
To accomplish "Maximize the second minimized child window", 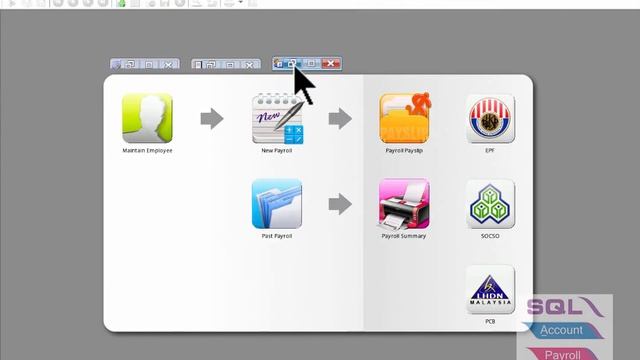I will click(230, 64).
